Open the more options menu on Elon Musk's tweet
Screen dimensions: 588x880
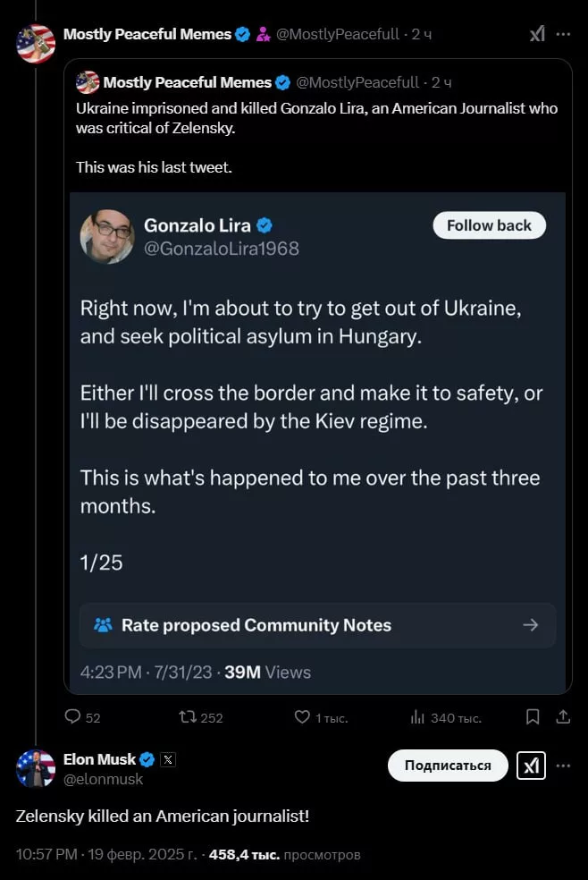tap(562, 766)
